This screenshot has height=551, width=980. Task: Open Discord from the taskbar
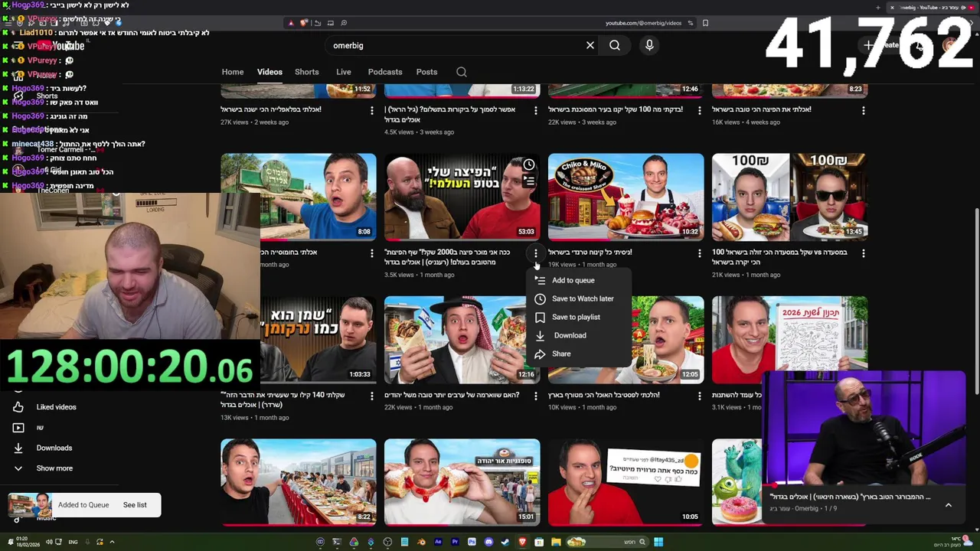pyautogui.click(x=488, y=542)
